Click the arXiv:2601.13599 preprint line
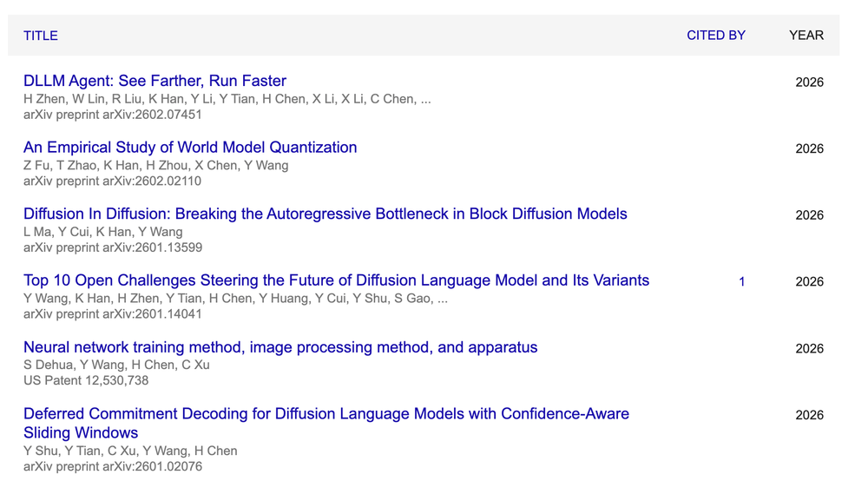This screenshot has height=481, width=868. coord(113,247)
